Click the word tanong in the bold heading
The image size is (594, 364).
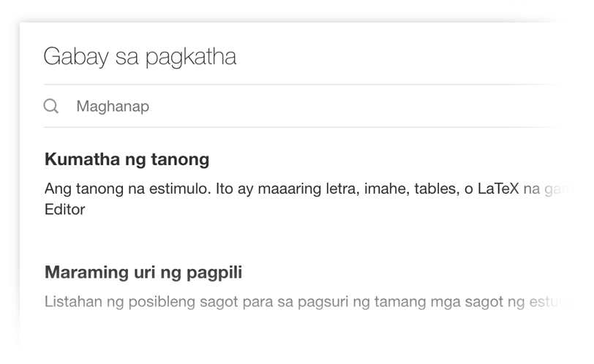180,159
